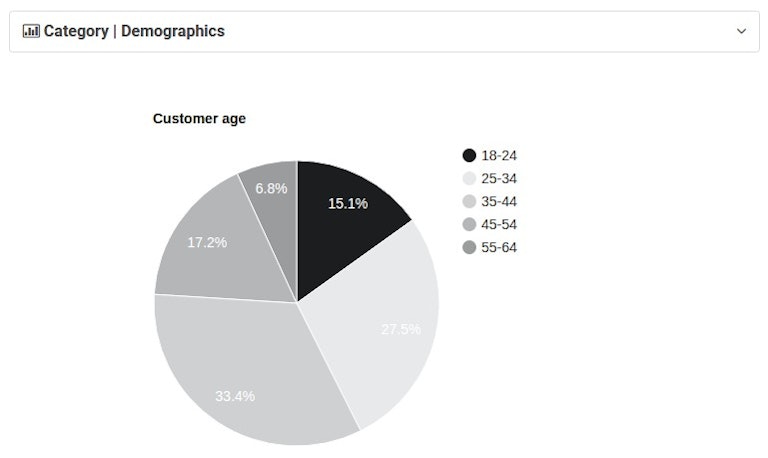Open the Category | Demographics dropdown header

(x=384, y=31)
